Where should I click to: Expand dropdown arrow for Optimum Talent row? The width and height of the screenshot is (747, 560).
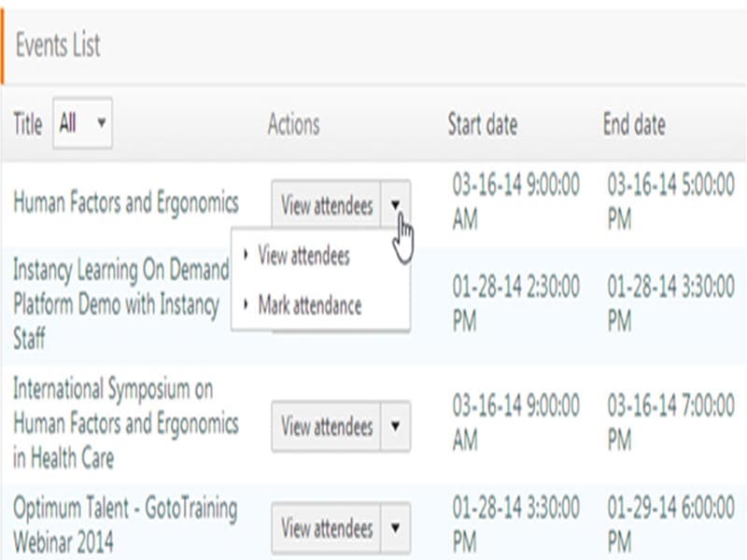pos(396,528)
